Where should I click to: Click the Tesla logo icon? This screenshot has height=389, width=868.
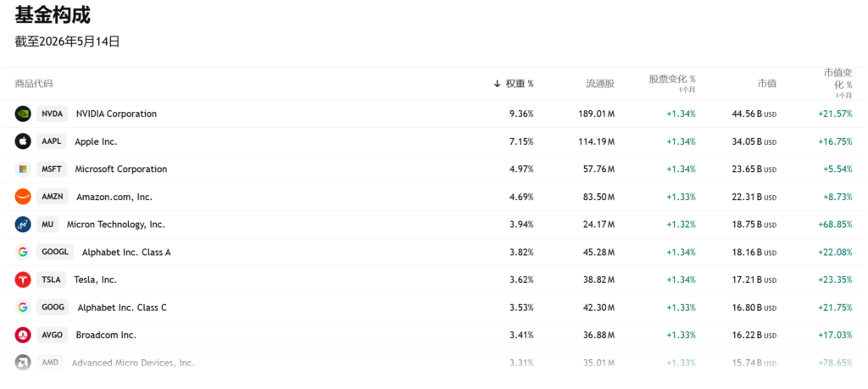(x=23, y=280)
